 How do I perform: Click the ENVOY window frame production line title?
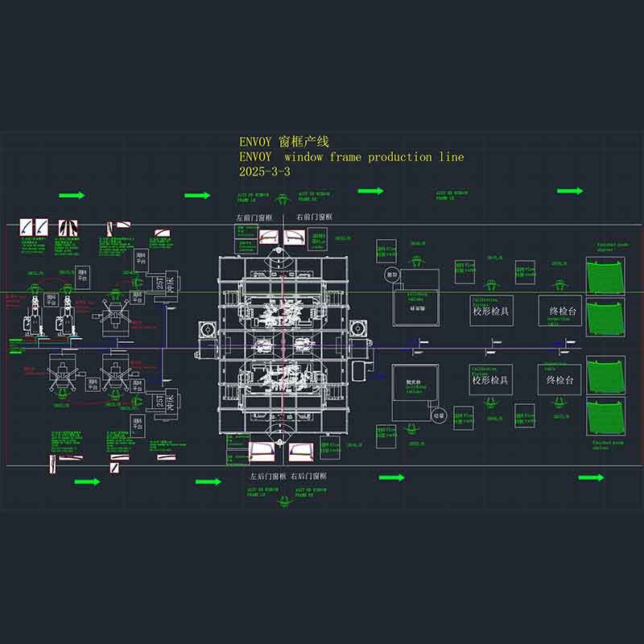tap(352, 157)
